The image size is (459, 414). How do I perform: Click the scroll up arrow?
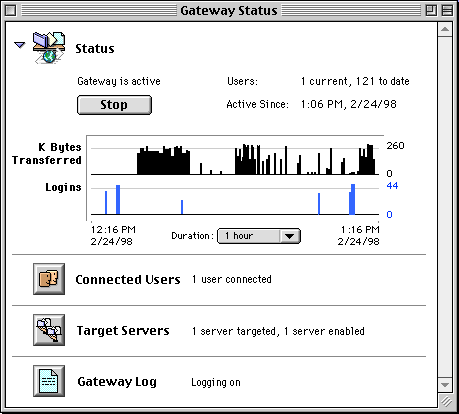445,29
